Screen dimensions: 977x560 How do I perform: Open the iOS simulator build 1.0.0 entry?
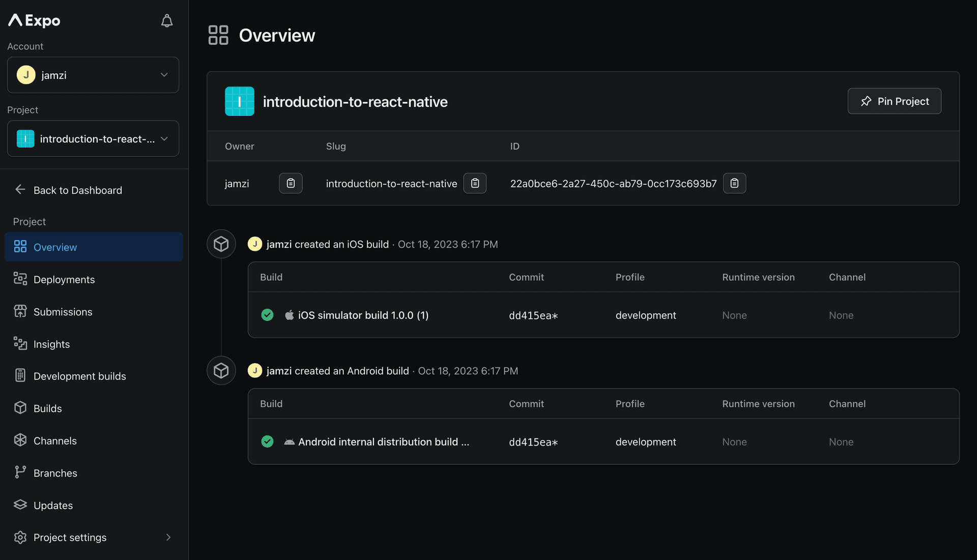point(363,315)
